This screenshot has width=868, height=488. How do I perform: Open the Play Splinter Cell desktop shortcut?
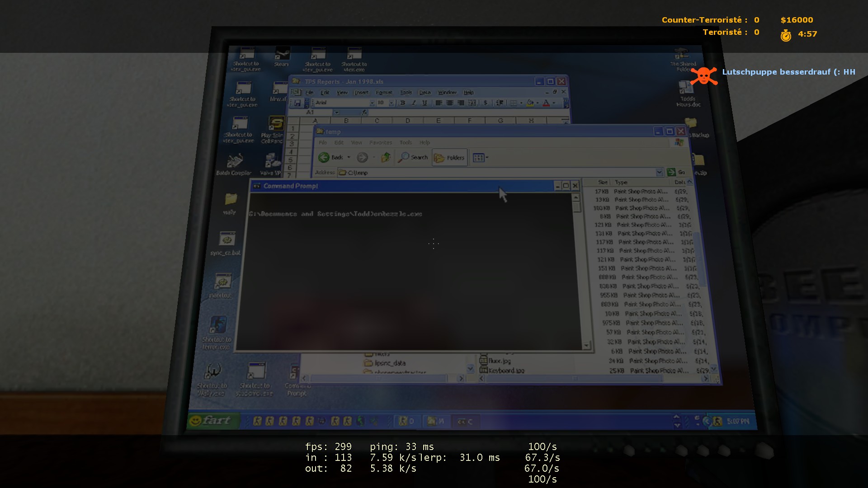click(x=274, y=130)
